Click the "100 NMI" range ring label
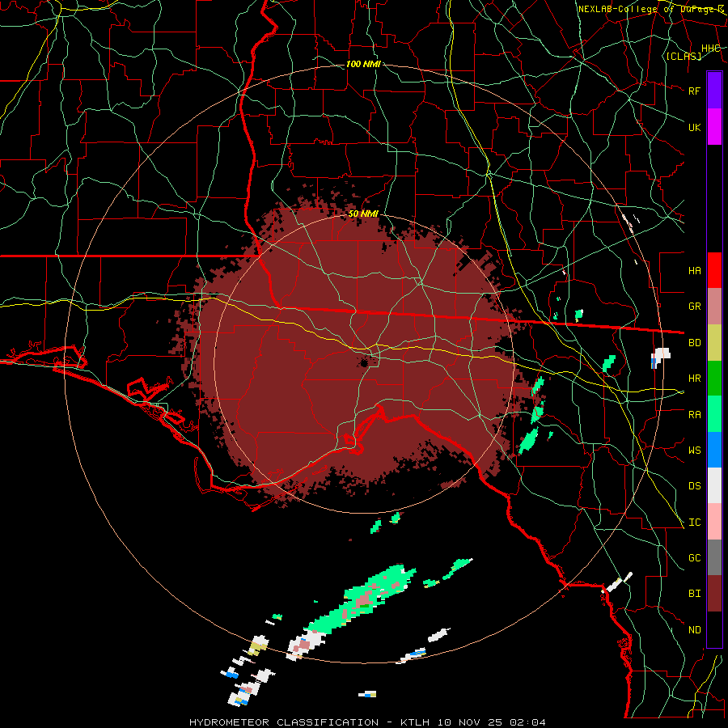Image resolution: width=728 pixels, height=728 pixels. pos(363,64)
